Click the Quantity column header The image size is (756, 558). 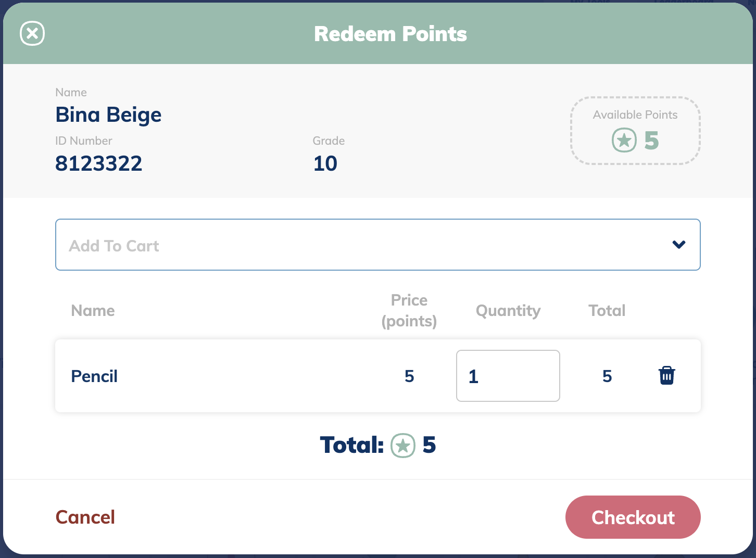point(508,310)
